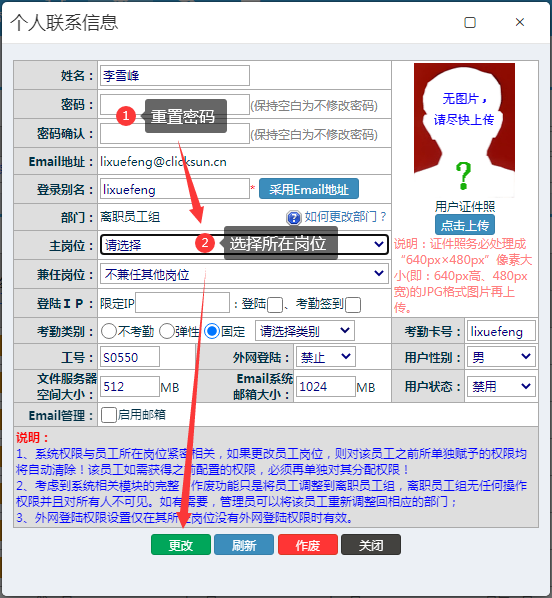Open the 如何更改部门 help link
This screenshot has height=598, width=552.
pyautogui.click(x=345, y=217)
